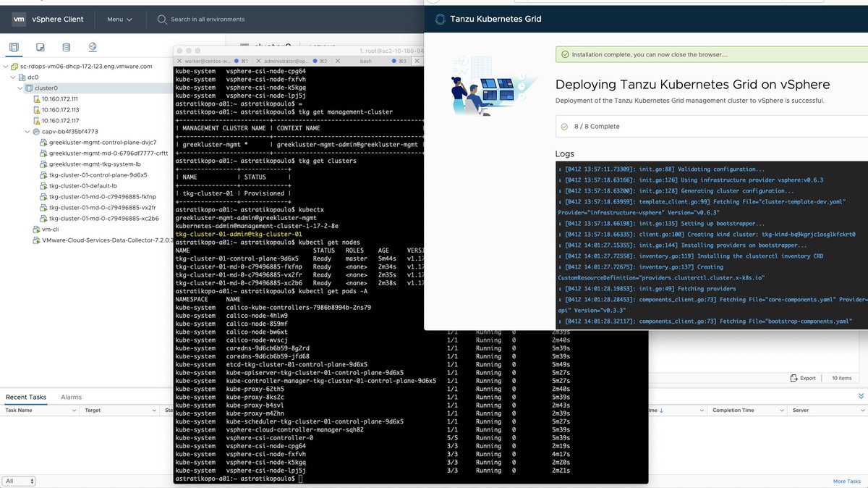Select the host 10.160.172.111

61,99
